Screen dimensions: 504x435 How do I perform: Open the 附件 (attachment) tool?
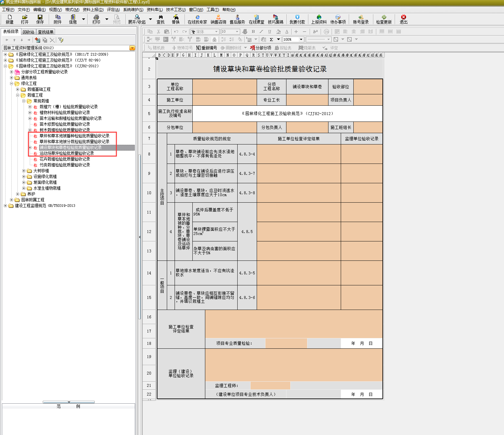(58, 19)
